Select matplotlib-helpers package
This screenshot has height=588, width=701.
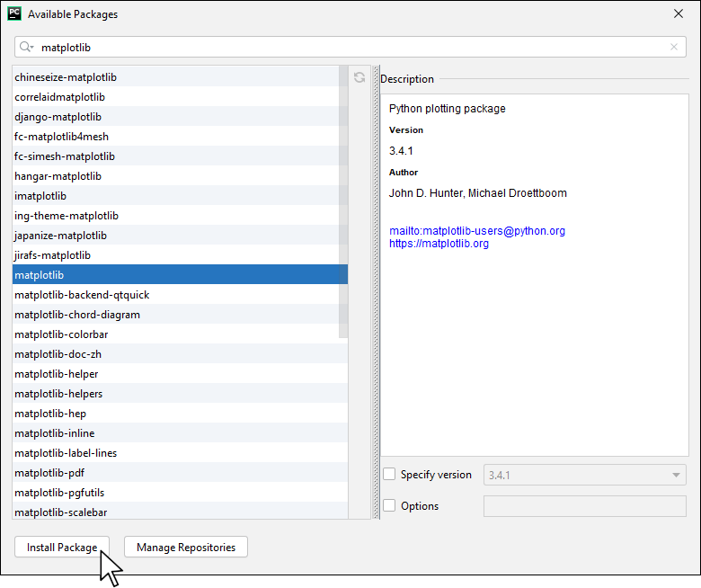180,393
